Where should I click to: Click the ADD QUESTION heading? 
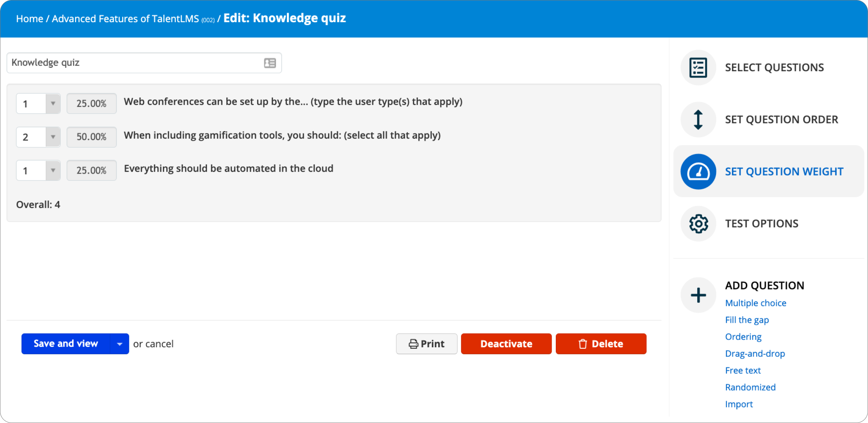click(x=764, y=286)
